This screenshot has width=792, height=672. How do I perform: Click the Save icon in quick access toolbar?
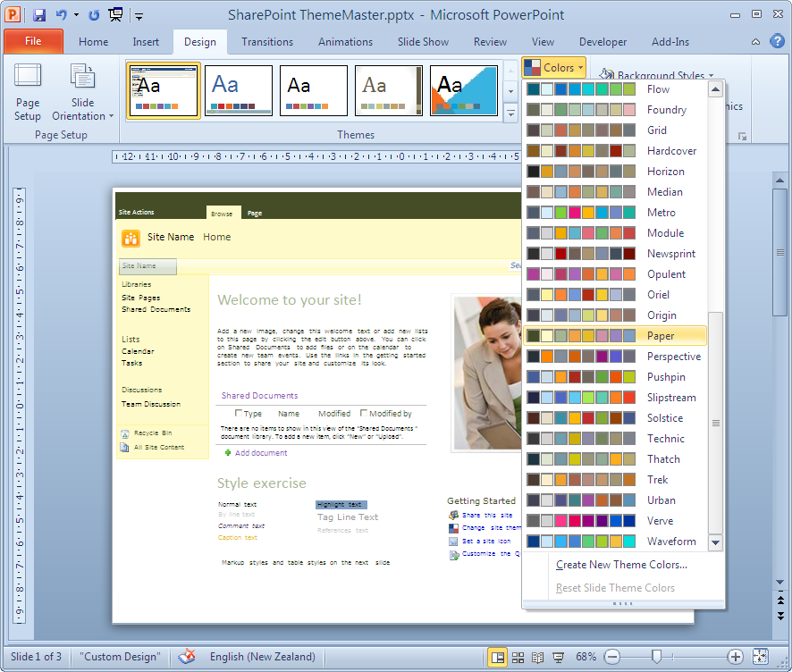click(x=39, y=14)
